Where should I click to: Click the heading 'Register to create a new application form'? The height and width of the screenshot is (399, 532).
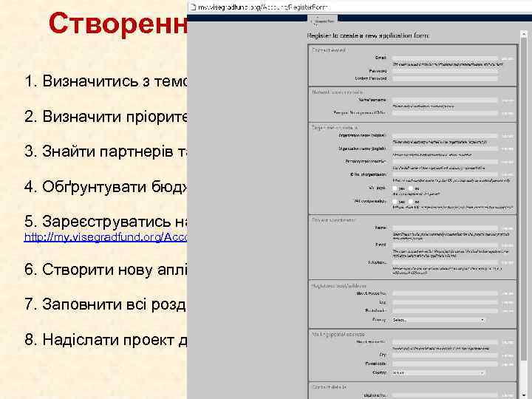(368, 35)
